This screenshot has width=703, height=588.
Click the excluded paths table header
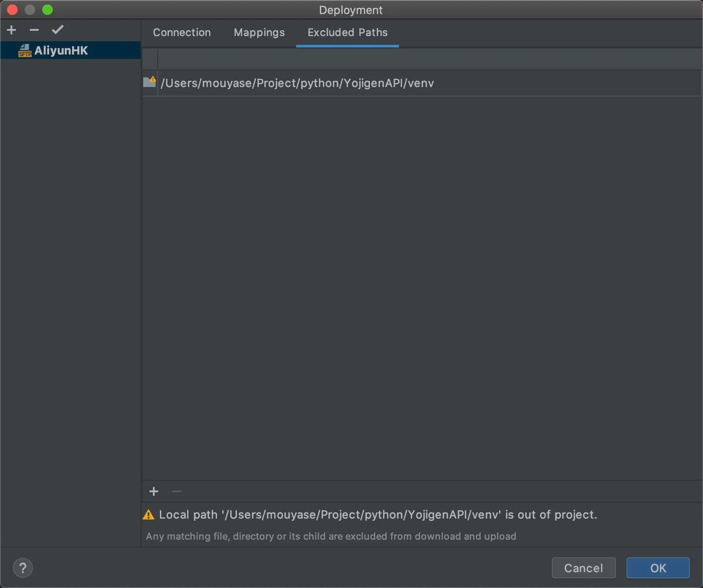pyautogui.click(x=429, y=59)
